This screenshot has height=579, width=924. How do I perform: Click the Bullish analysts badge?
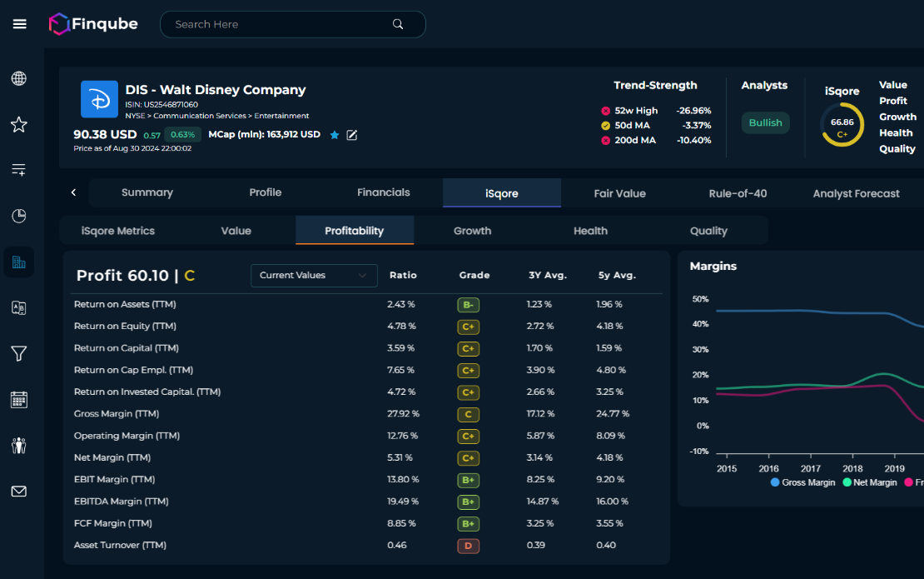[x=766, y=122]
